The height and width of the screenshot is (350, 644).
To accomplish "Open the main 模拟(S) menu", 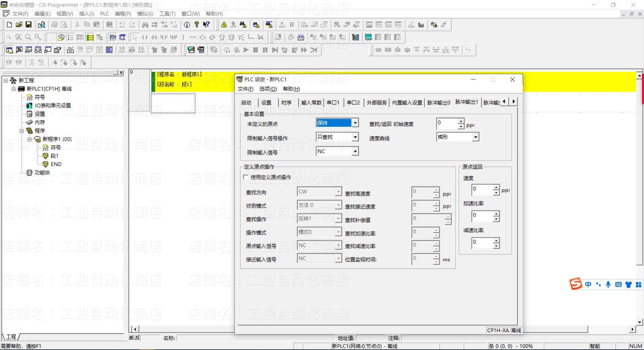I will (x=145, y=14).
